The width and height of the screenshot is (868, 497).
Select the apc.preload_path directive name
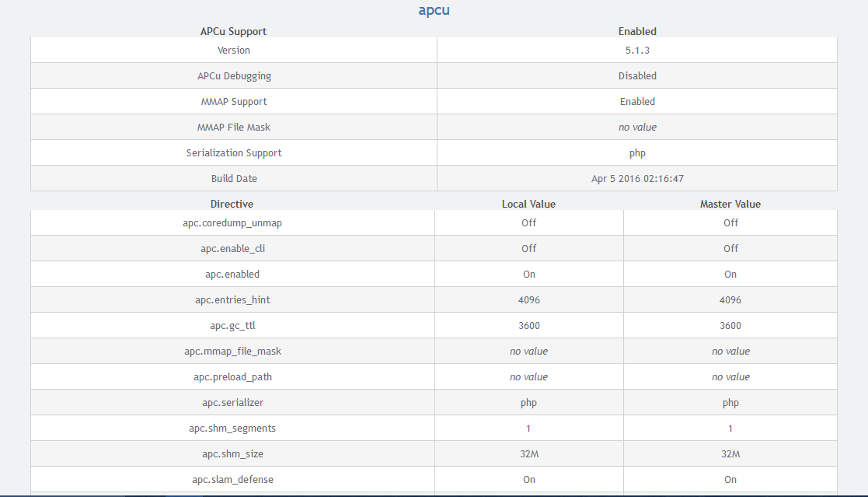pyautogui.click(x=232, y=377)
